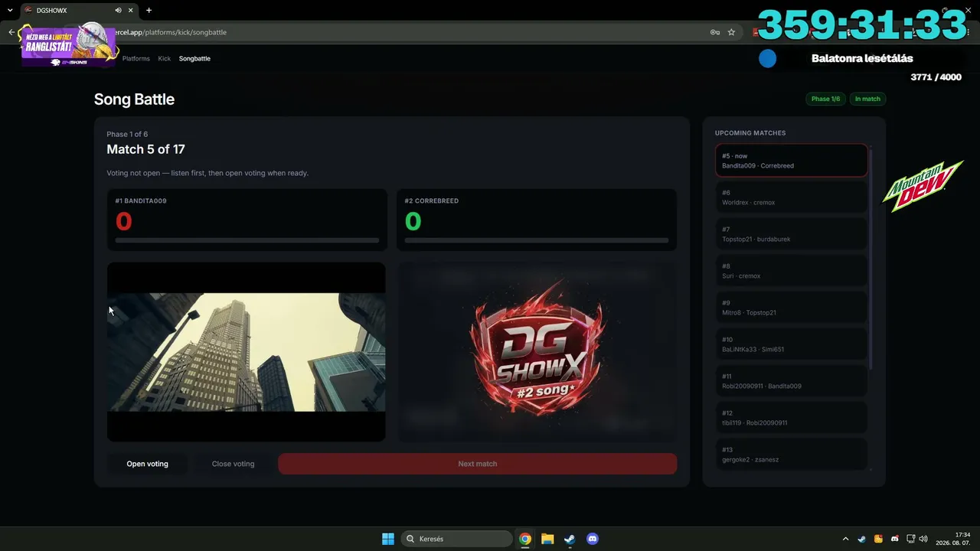Mute the DGSHOWX tab audio

(x=119, y=11)
